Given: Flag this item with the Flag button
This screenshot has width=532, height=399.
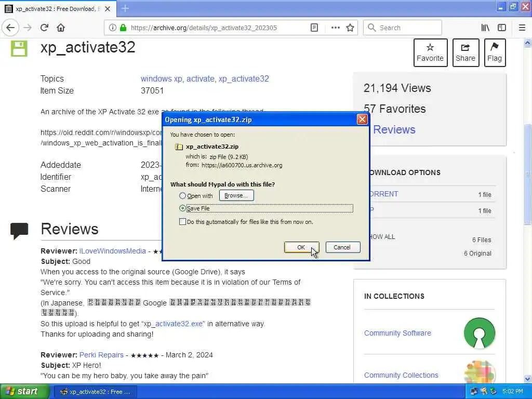Looking at the screenshot, I should 495,52.
